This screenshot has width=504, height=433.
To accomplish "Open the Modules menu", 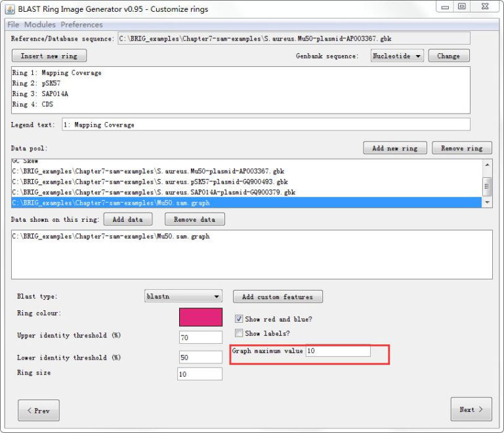I will (x=40, y=25).
